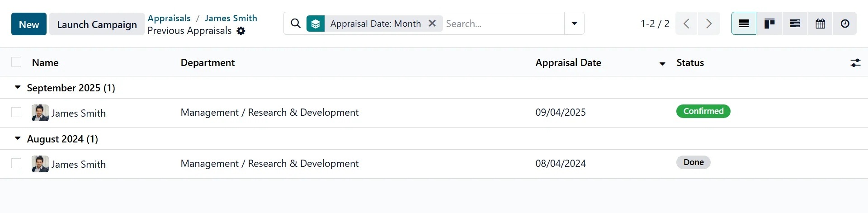Viewport: 868px width, 213px height.
Task: Check the August 2024 James Smith row
Action: [16, 163]
